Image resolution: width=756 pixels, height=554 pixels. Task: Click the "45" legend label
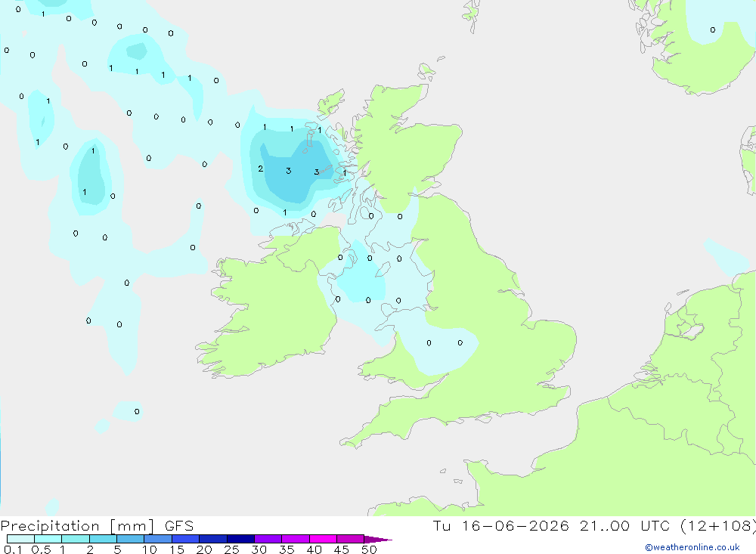click(x=342, y=549)
